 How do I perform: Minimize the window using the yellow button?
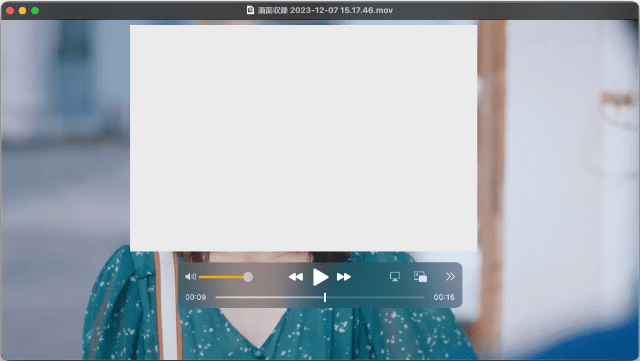tap(22, 11)
